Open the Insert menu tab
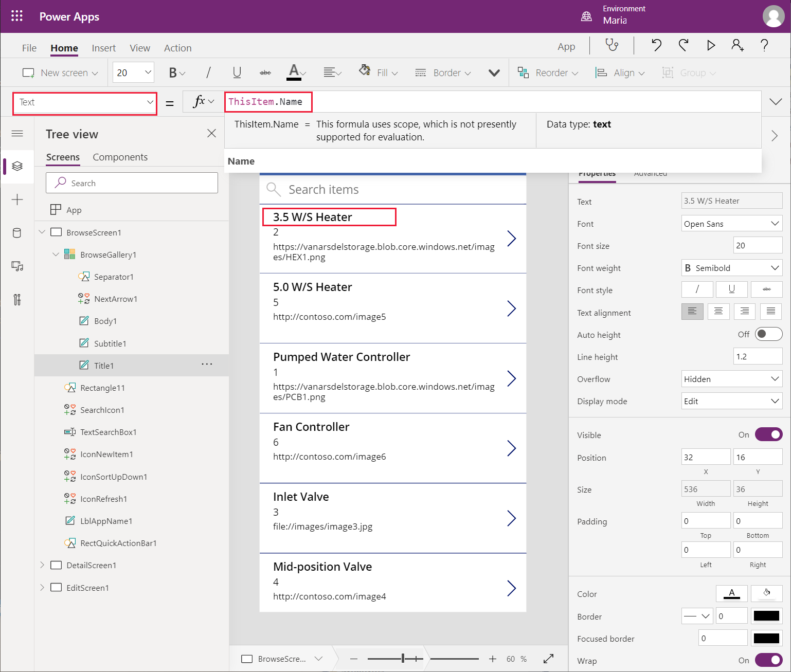791x672 pixels. [x=103, y=48]
